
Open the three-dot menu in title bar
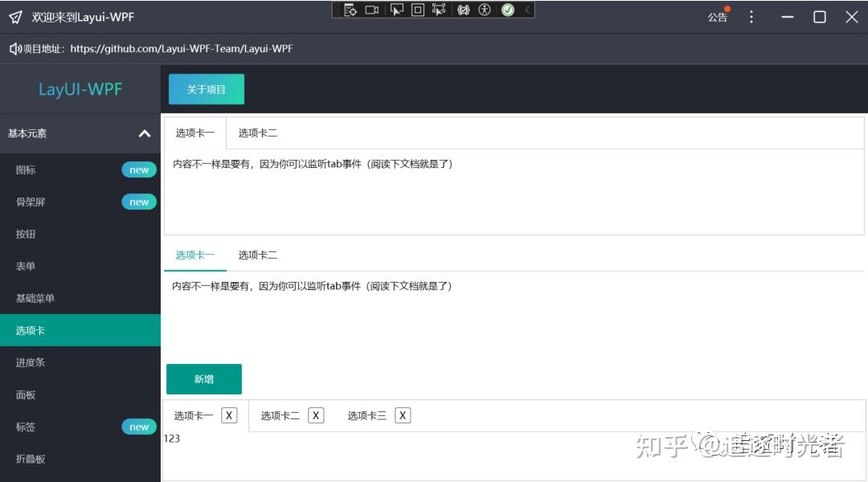pyautogui.click(x=751, y=17)
